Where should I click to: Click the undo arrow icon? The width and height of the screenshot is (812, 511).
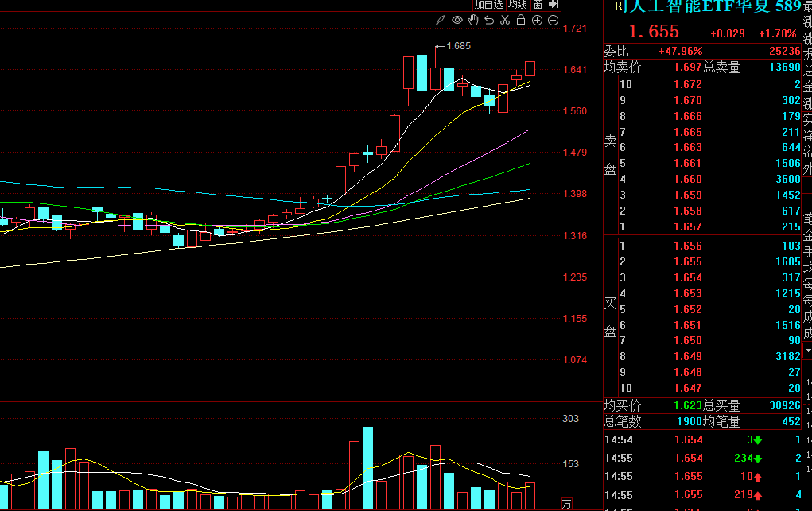click(x=489, y=20)
